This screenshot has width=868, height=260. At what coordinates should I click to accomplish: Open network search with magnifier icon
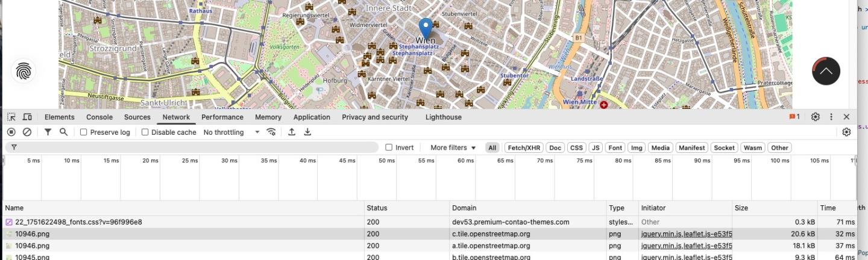point(63,132)
